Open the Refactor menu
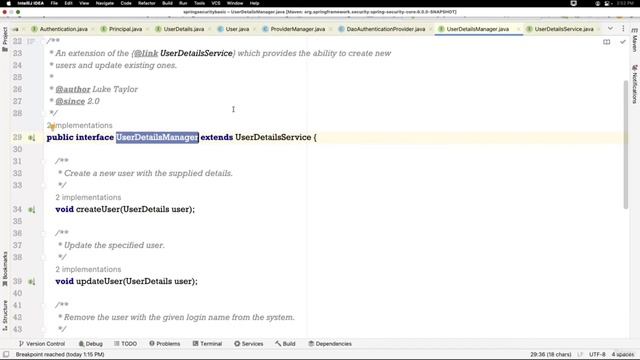The height and width of the screenshot is (360, 640). coord(147,3)
